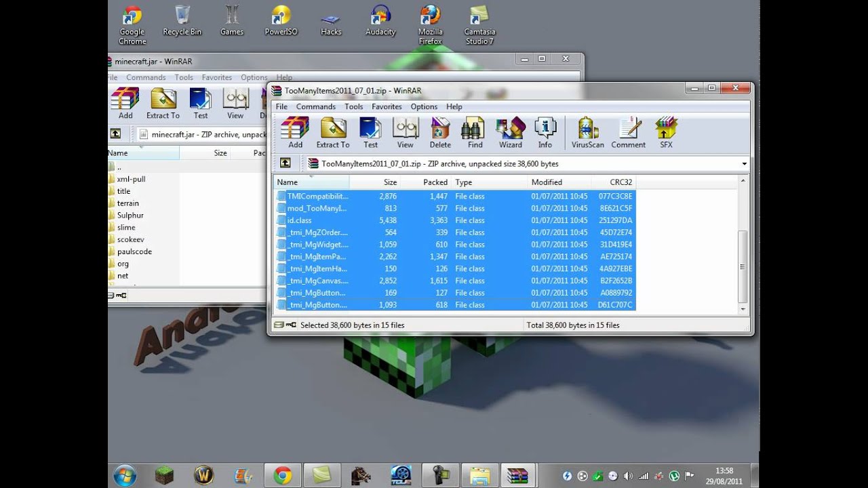Viewport: 868px width, 488px height.
Task: Click View icon in minecraft.jar window
Action: pyautogui.click(x=235, y=103)
